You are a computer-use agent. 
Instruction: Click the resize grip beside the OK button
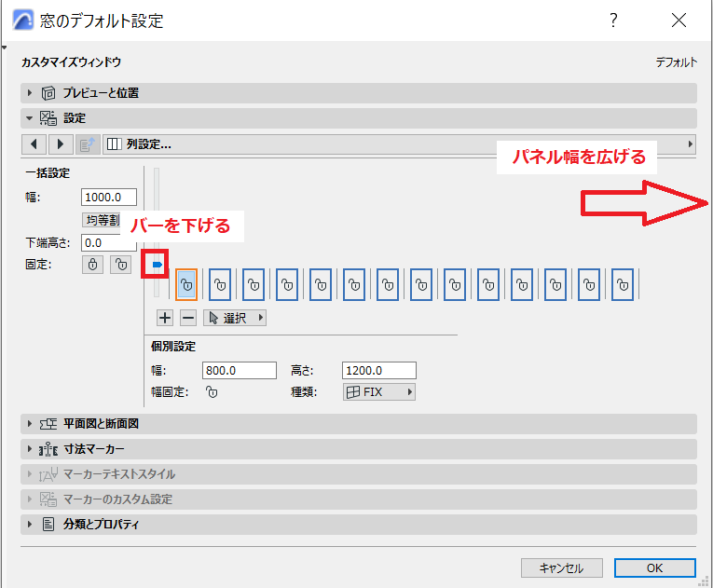[704, 581]
